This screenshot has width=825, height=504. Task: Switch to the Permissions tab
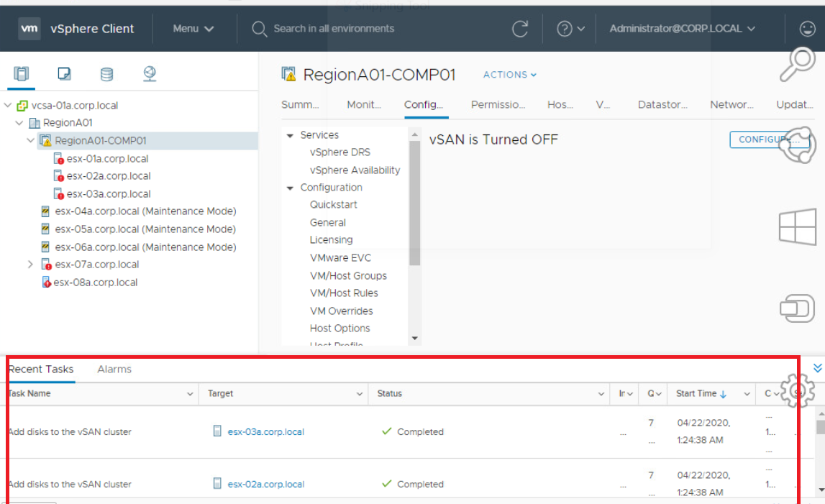click(498, 105)
